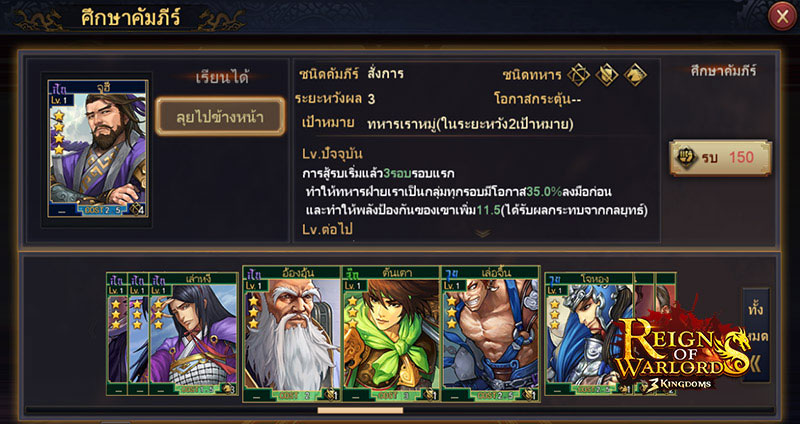The width and height of the screenshot is (800, 424).
Task: Click the troop icon on อ้องอุ้น card
Action: pyautogui.click(x=331, y=394)
